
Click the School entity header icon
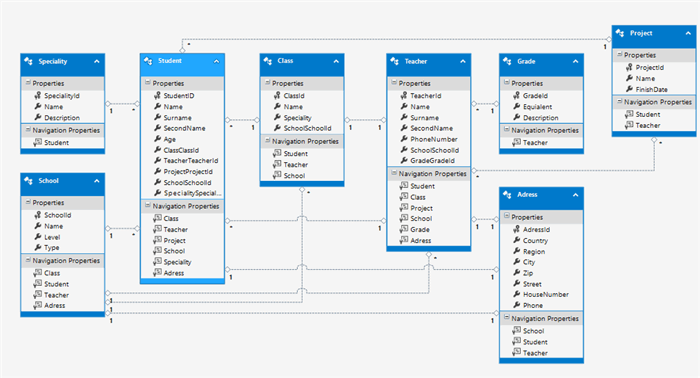click(x=29, y=181)
